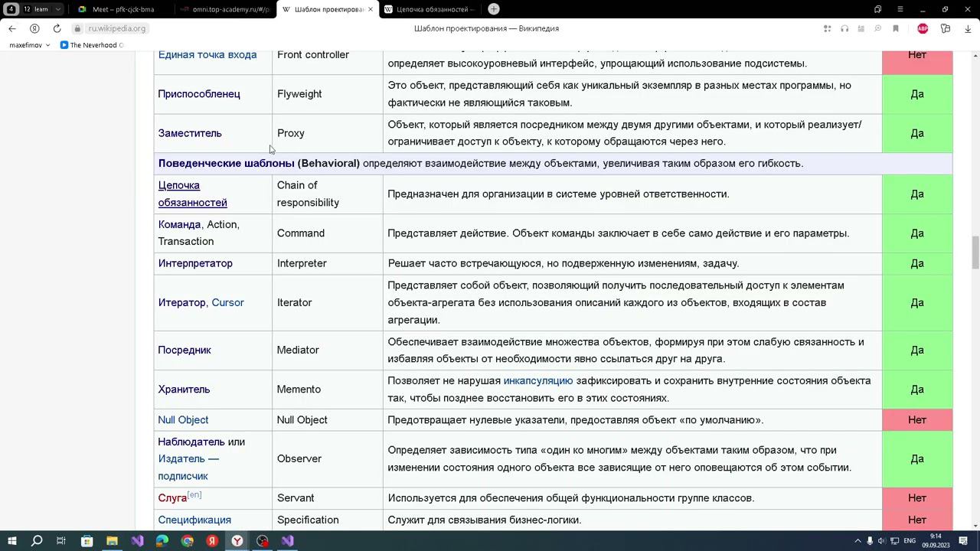Open Microsoft Edge from the taskbar

(x=162, y=541)
